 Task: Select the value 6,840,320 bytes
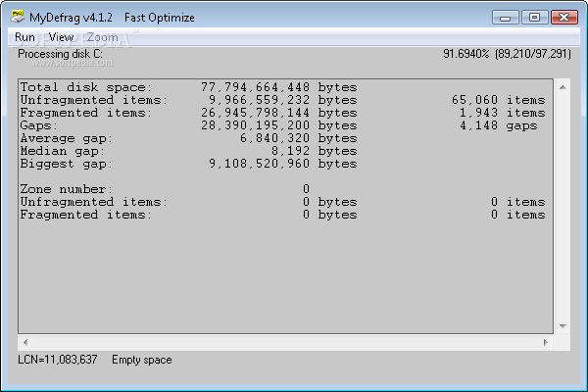tap(299, 138)
